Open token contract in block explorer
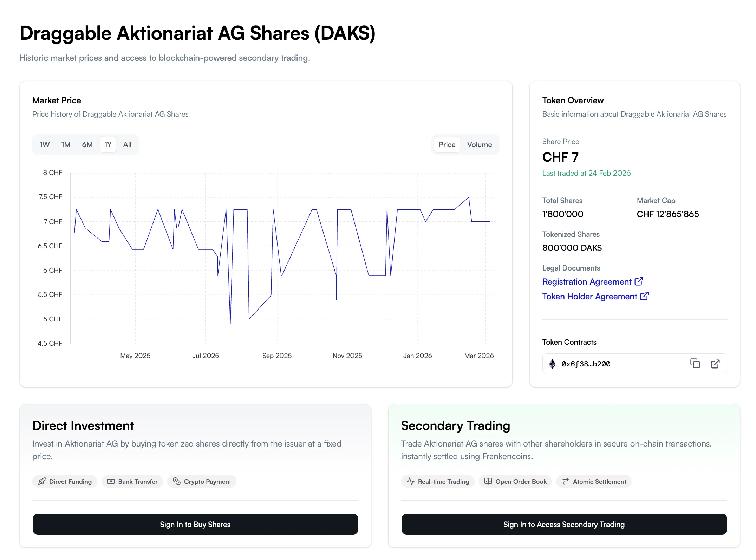 pos(716,364)
